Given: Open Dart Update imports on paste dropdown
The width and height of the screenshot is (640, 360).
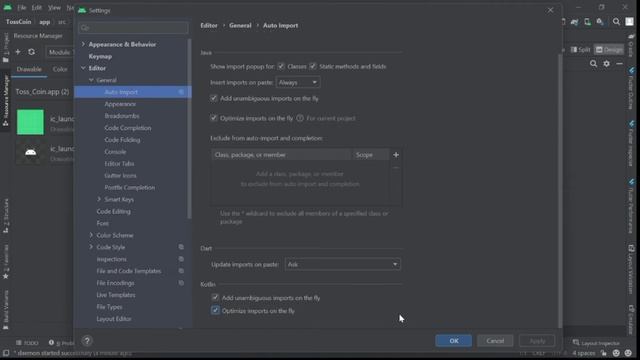Looking at the screenshot, I should pos(342,264).
